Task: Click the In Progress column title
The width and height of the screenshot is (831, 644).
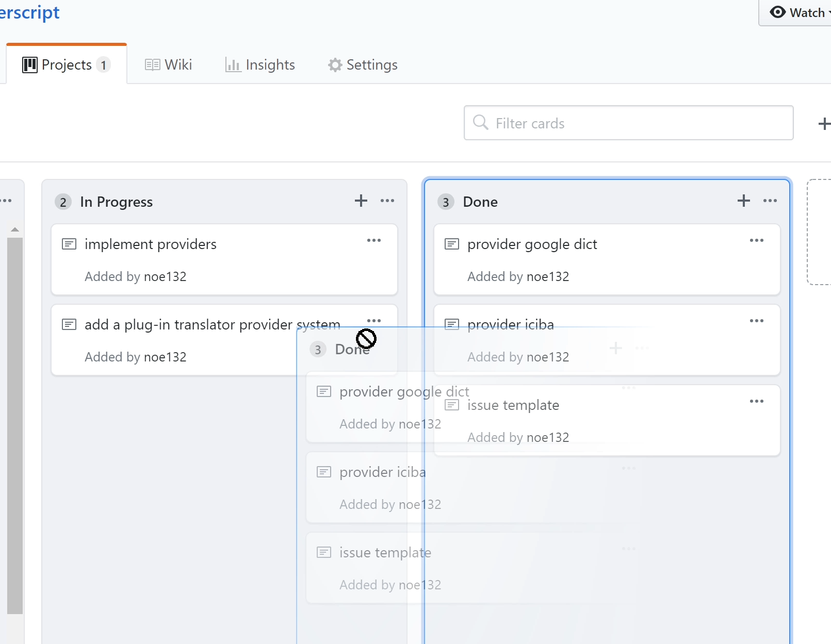Action: 117,202
